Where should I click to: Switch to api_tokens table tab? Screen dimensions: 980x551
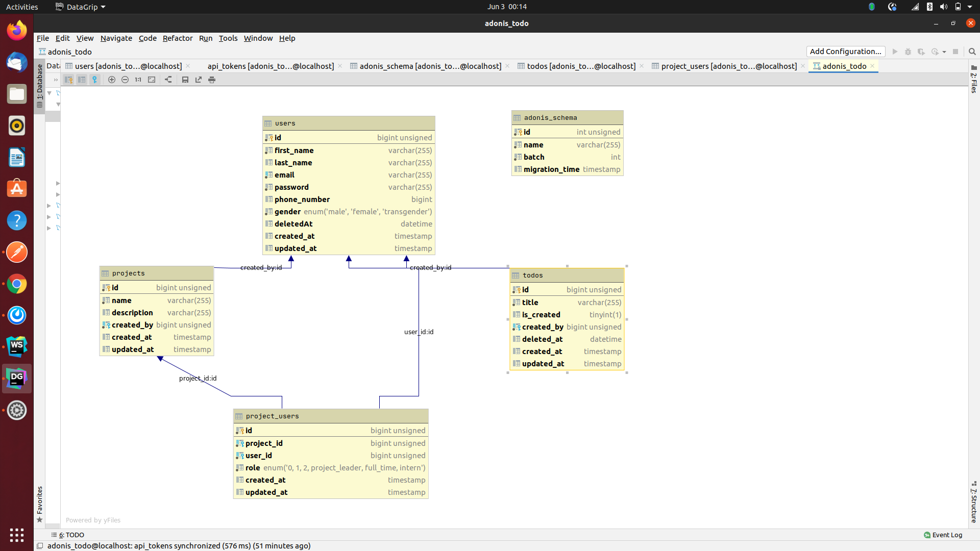tap(271, 66)
